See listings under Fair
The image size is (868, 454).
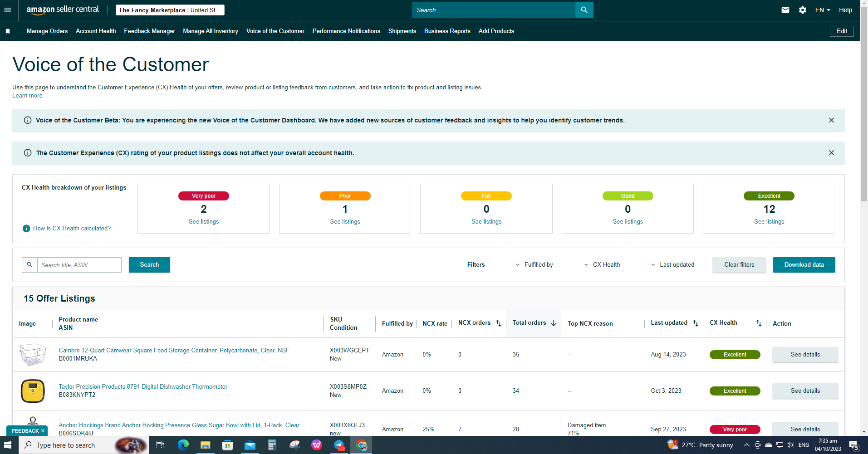486,222
